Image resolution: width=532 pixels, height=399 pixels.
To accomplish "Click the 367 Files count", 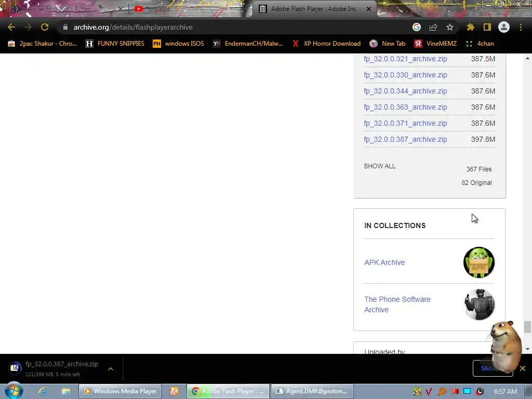I will pos(478,169).
